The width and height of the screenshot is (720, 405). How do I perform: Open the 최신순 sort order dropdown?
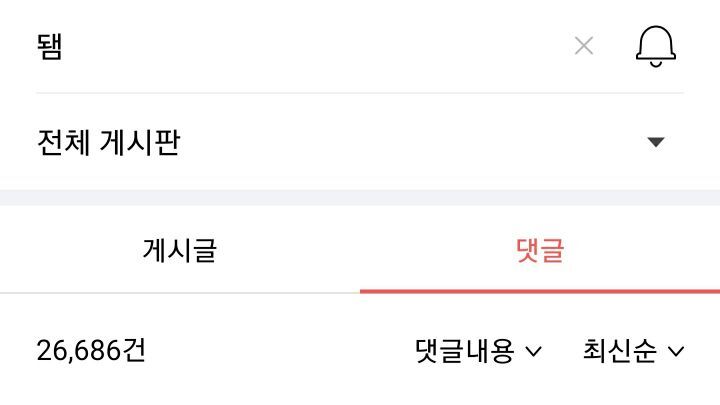point(633,351)
